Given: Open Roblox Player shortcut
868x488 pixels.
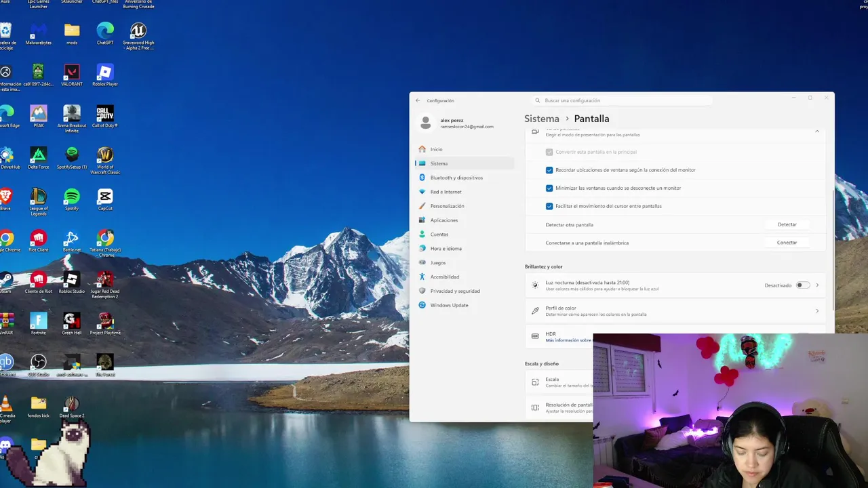Looking at the screenshot, I should pos(105,75).
